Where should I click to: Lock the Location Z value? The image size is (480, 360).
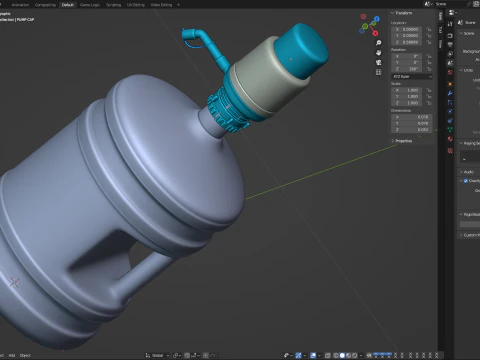coord(429,42)
